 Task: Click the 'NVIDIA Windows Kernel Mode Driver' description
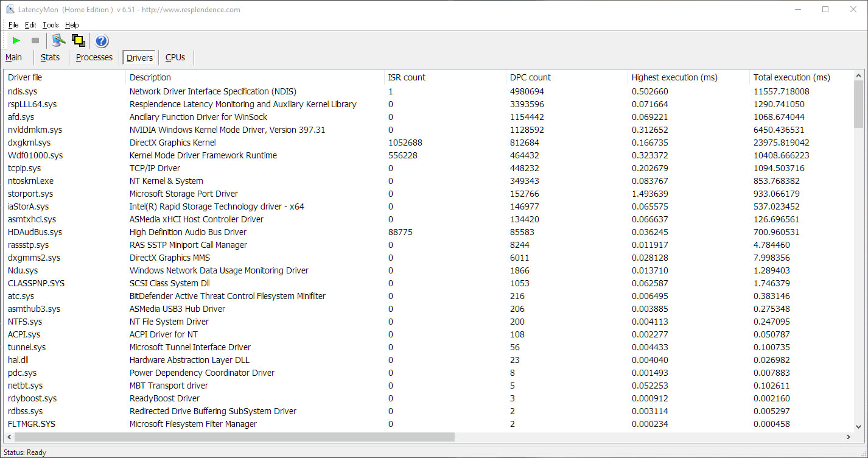tap(228, 130)
